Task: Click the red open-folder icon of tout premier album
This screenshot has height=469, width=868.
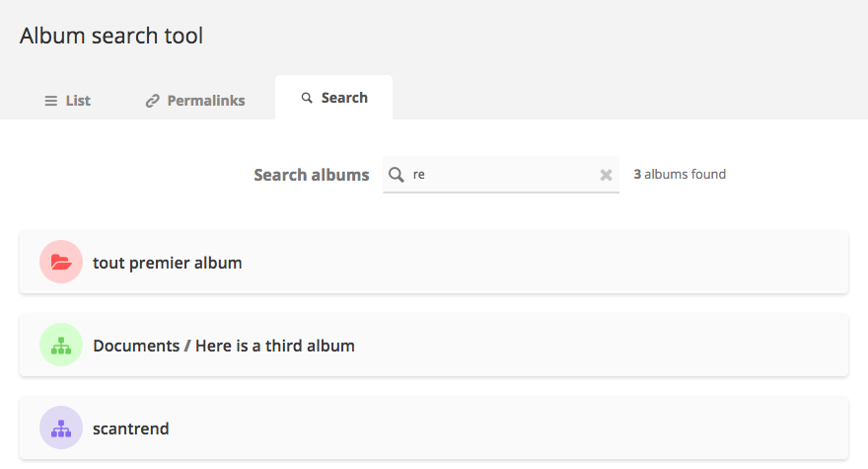Action: click(61, 262)
